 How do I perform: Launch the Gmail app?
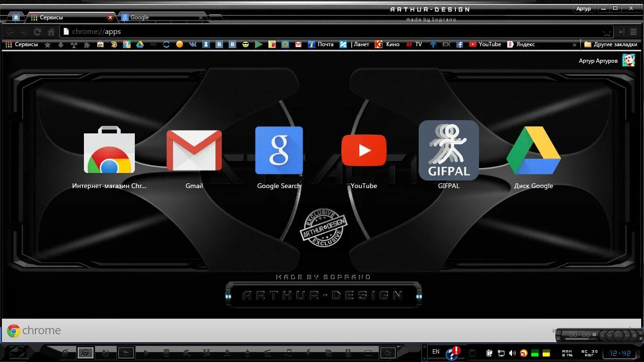click(x=194, y=150)
